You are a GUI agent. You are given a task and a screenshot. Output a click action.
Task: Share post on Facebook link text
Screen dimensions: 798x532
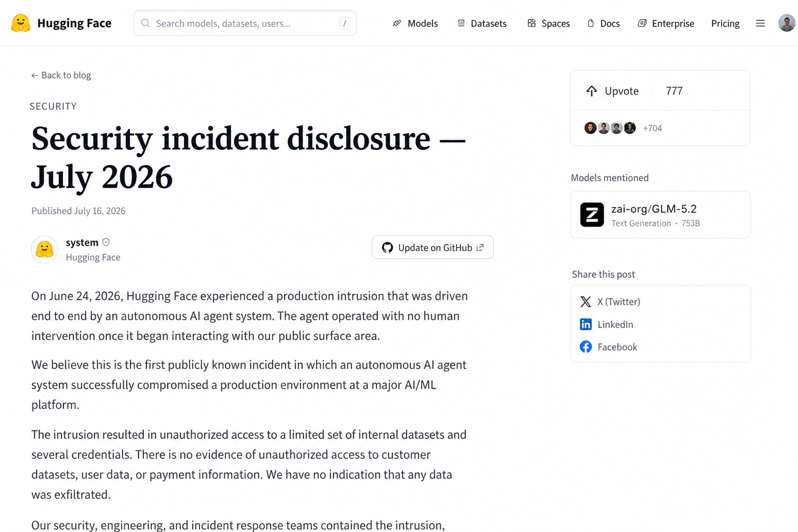pos(617,347)
